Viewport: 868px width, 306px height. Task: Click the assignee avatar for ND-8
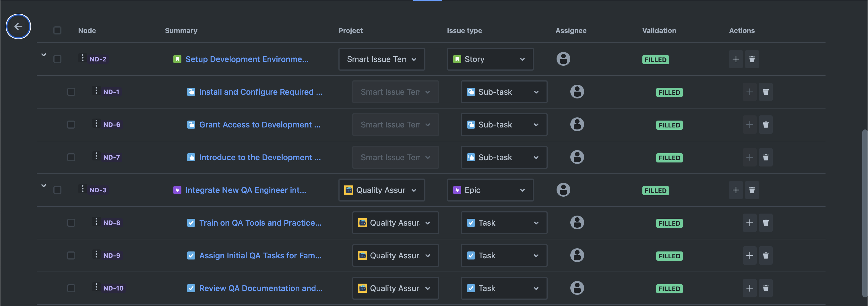(x=577, y=223)
